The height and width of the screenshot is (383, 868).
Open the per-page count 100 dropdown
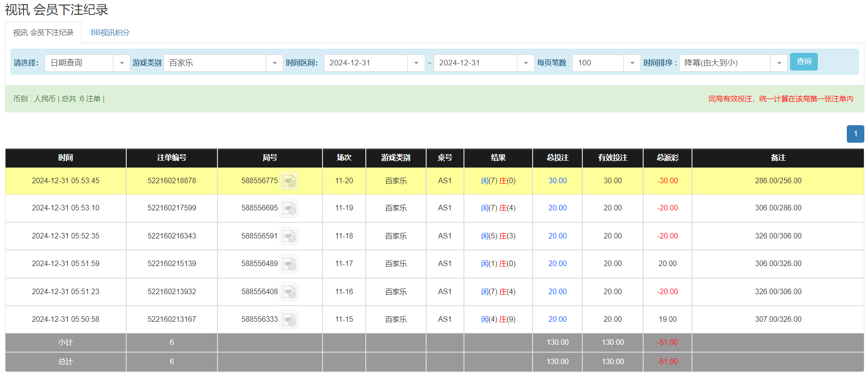click(x=632, y=63)
